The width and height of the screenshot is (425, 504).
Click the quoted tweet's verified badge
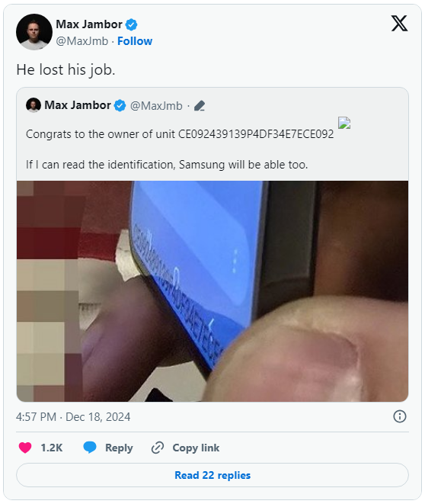(120, 105)
